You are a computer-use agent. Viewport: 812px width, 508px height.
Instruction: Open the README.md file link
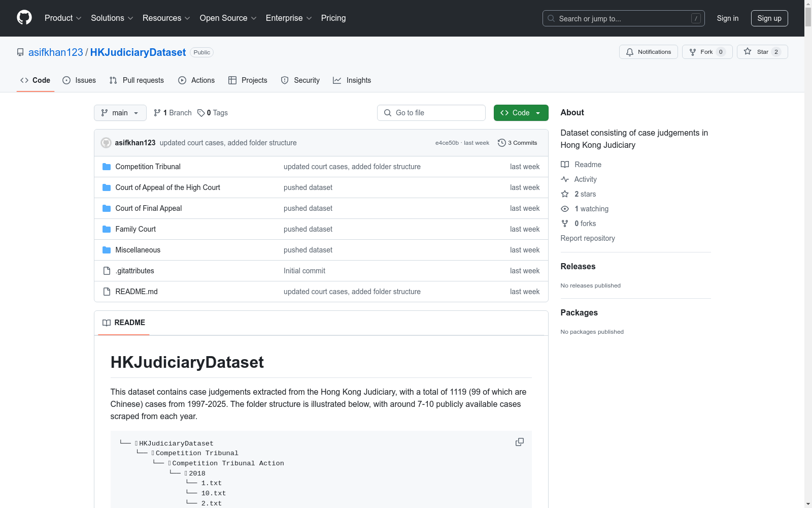(137, 292)
